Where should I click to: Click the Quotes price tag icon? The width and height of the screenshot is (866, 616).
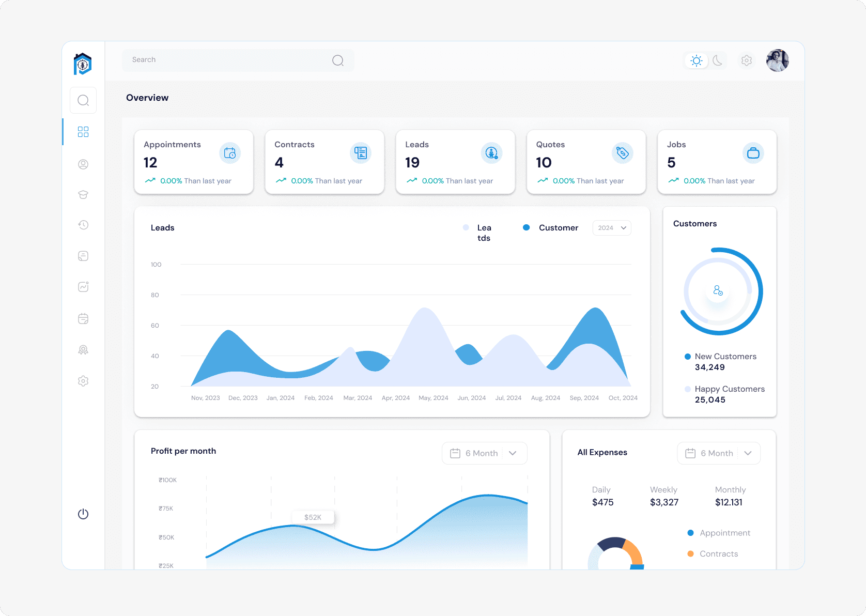pyautogui.click(x=622, y=153)
